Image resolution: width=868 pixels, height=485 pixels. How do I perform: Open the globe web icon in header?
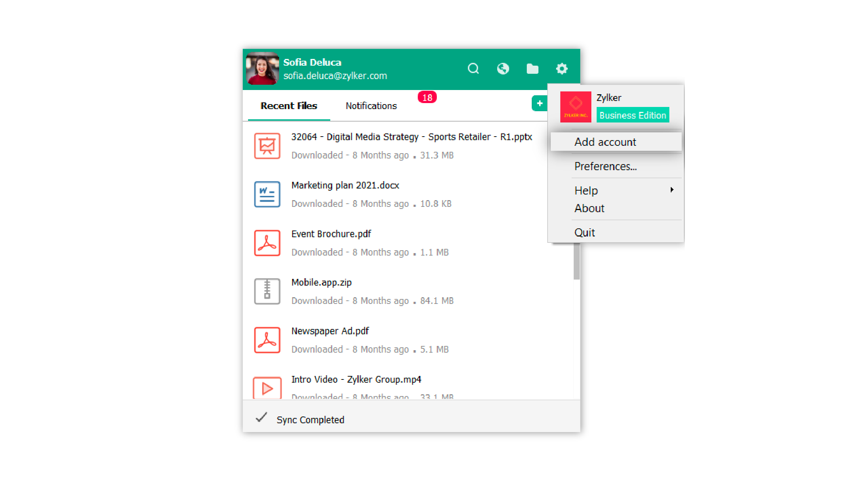click(503, 68)
